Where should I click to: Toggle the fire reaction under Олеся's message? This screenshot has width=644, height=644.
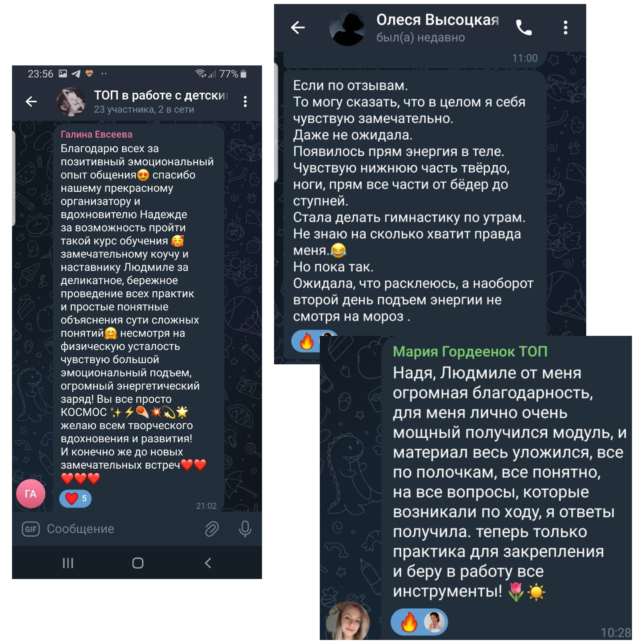click(306, 341)
